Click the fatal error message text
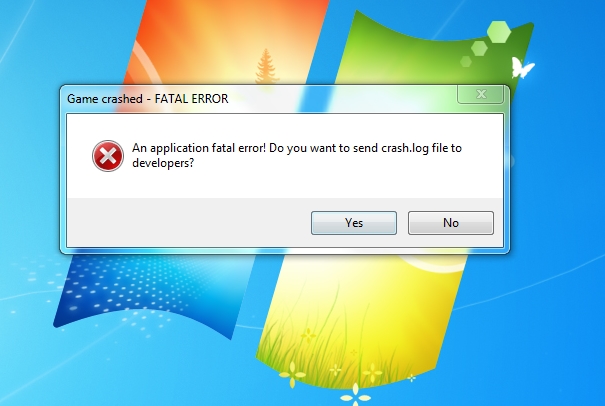The width and height of the screenshot is (605, 406). (297, 155)
